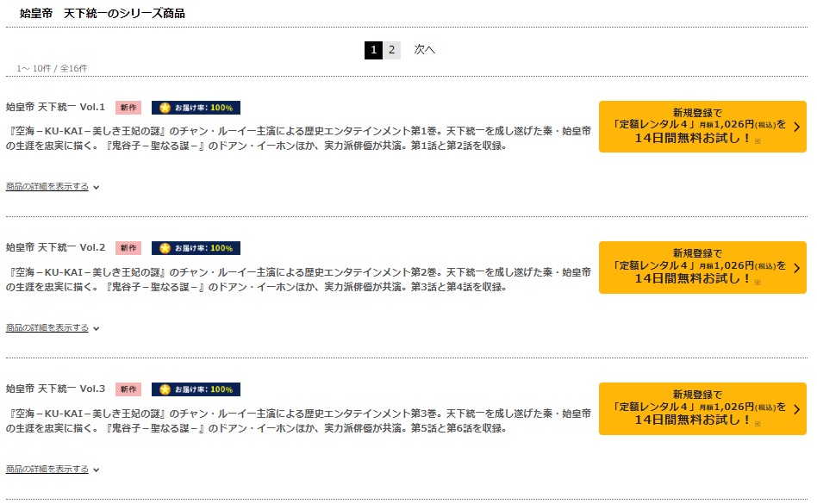Click the star badge on Vol.1 delivery rate
The width and height of the screenshot is (817, 504).
coord(165,108)
